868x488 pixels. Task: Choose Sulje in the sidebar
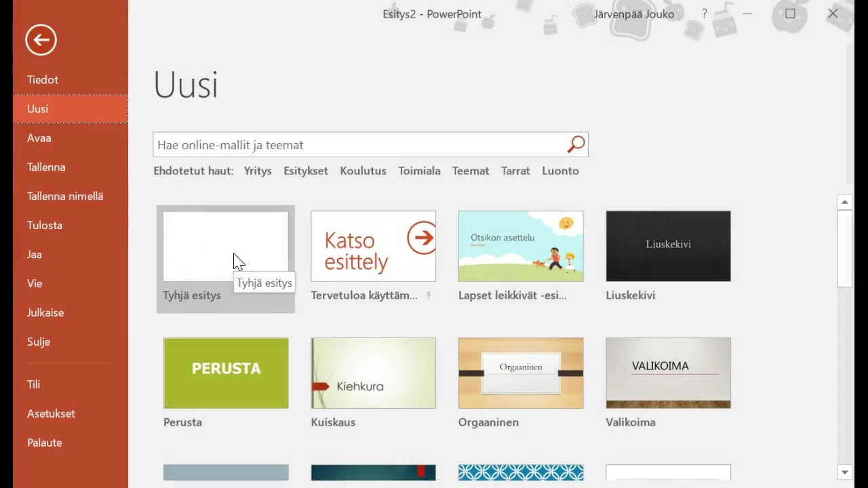point(70,342)
